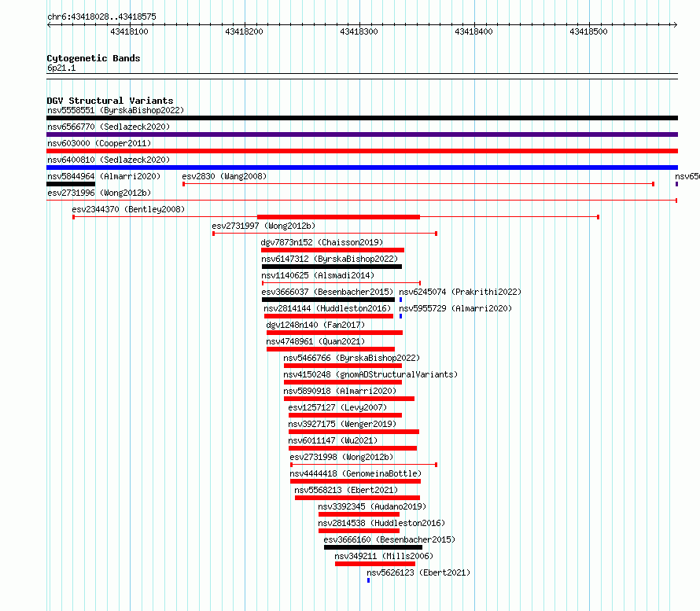Screen dimensions: 700x611
Task: Open variant esv2830 (Wang2008)
Action: point(224,176)
